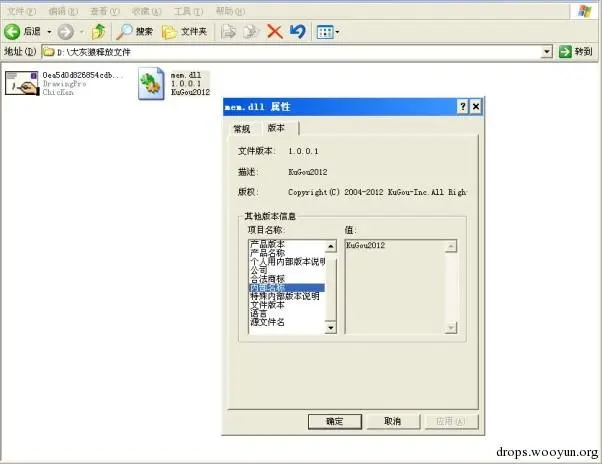Viewport: 602px width, 464px height.
Task: Click the Copy To toolbar icon
Action: [x=251, y=32]
